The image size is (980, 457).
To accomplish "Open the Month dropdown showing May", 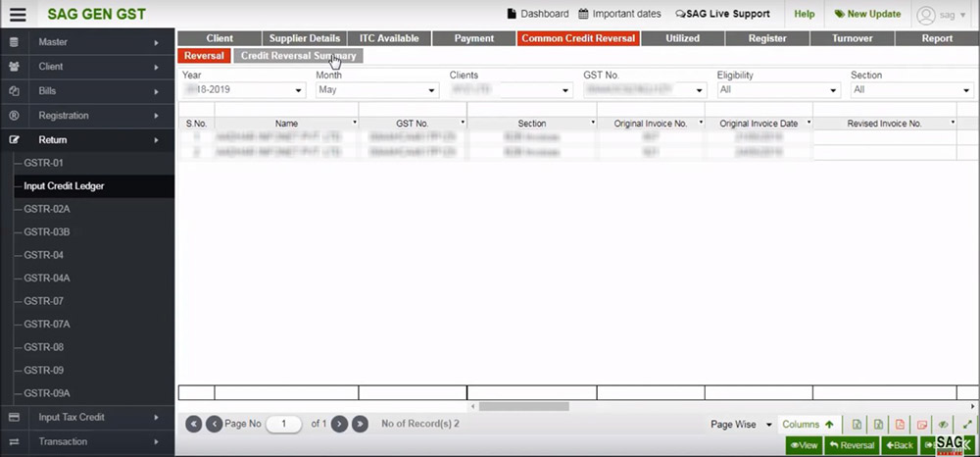I will 378,90.
